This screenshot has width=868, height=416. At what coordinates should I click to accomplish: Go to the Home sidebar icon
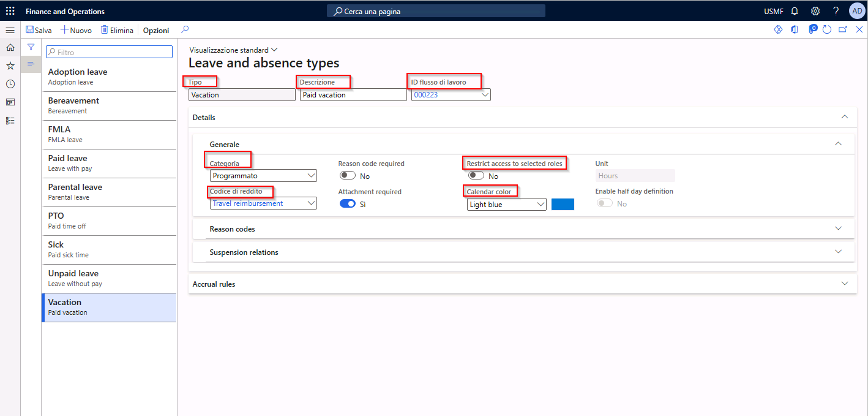tap(10, 47)
